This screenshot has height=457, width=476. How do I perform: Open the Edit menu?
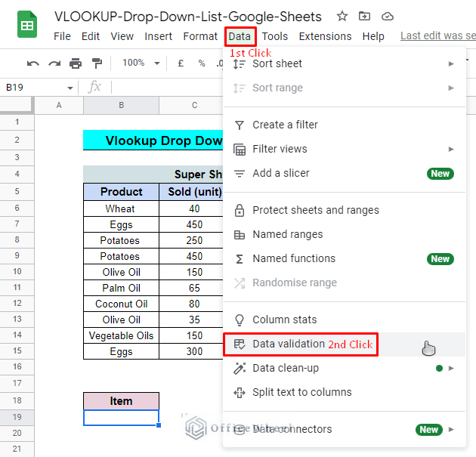pyautogui.click(x=91, y=36)
